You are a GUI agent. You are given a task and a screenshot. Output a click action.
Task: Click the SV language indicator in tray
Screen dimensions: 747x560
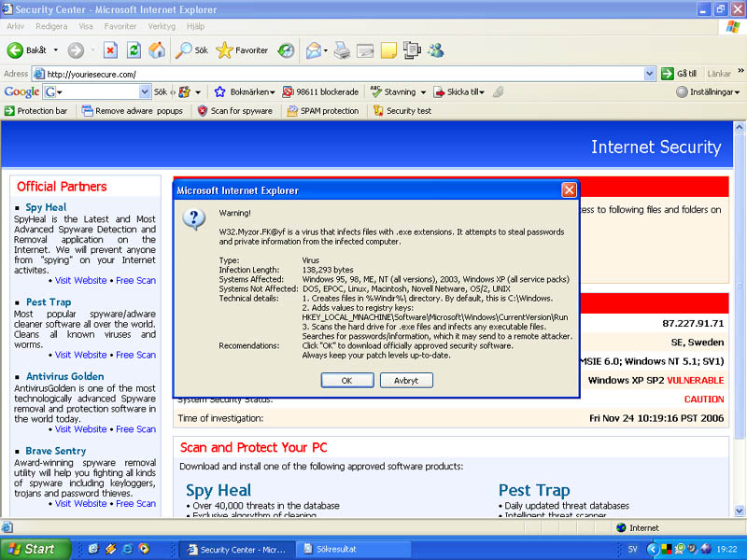click(632, 550)
